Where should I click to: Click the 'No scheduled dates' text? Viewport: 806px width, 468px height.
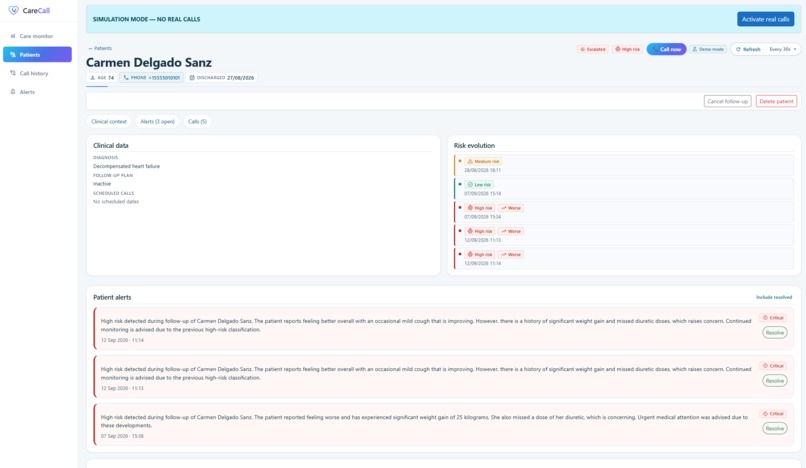(x=116, y=202)
